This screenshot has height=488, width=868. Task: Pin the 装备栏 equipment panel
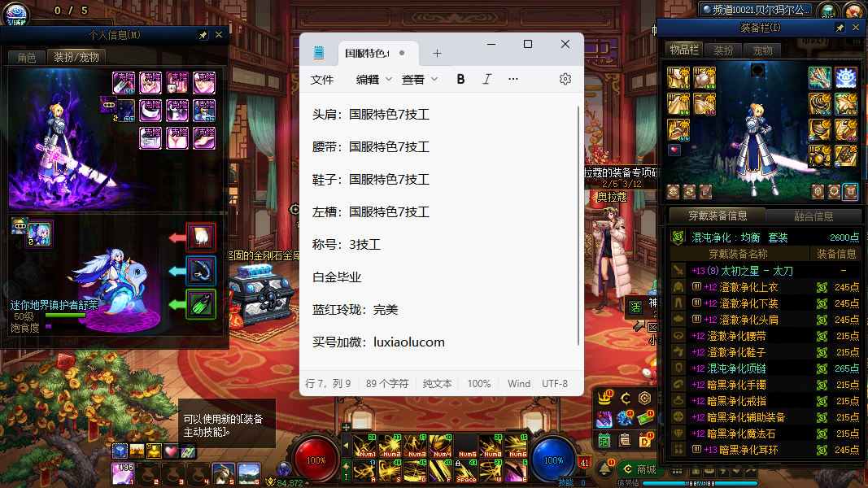tap(840, 28)
